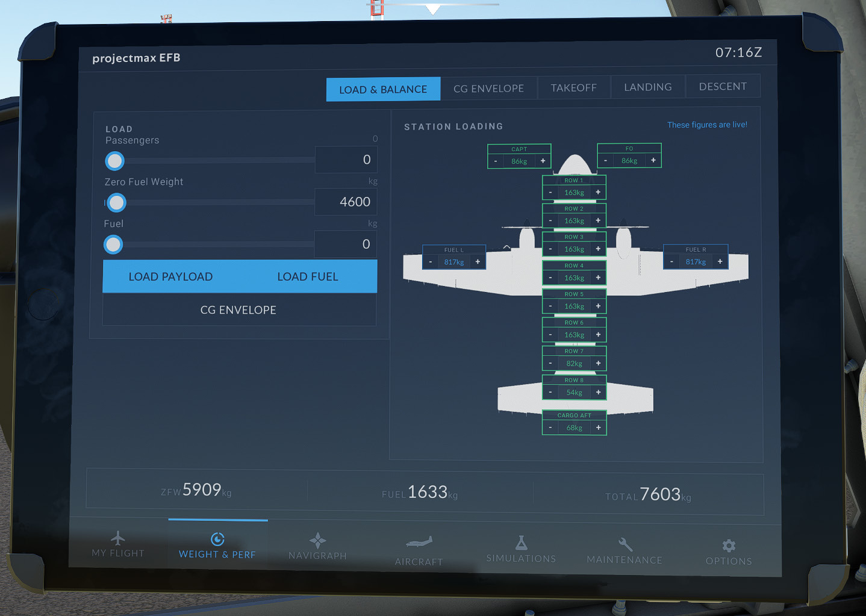Viewport: 866px width, 616px height.
Task: Open the Simulations flask icon
Action: click(x=522, y=543)
